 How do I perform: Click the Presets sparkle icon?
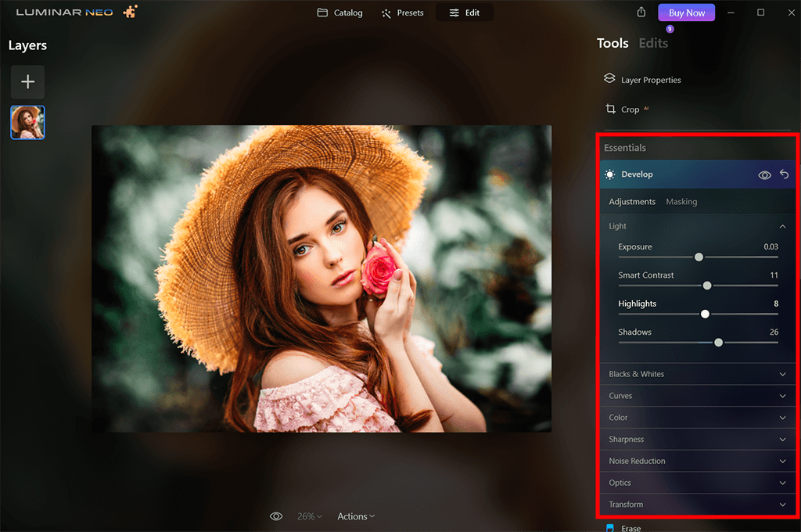pos(386,13)
